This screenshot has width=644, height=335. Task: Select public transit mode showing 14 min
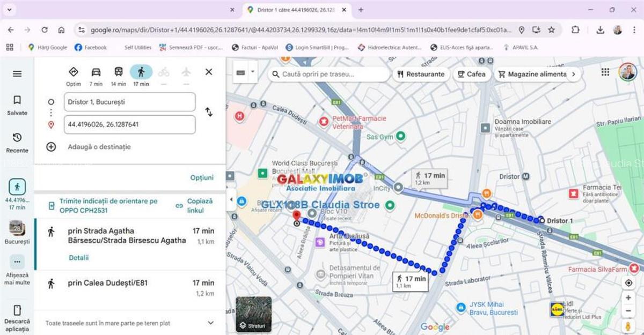point(119,76)
